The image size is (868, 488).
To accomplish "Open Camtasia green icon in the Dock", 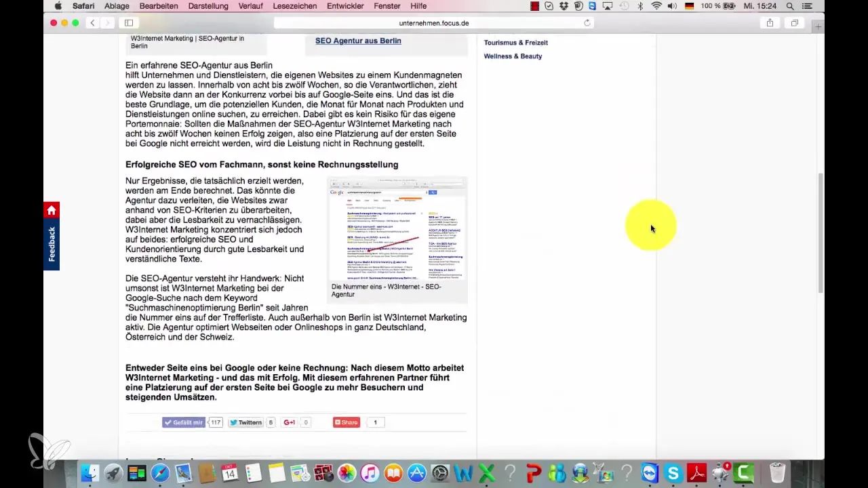I will click(x=743, y=472).
